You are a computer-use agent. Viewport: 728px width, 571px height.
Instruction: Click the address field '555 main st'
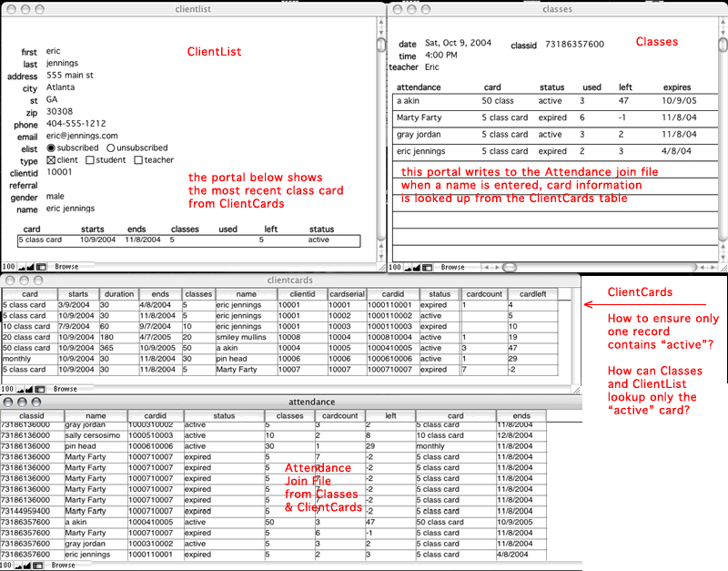[70, 76]
